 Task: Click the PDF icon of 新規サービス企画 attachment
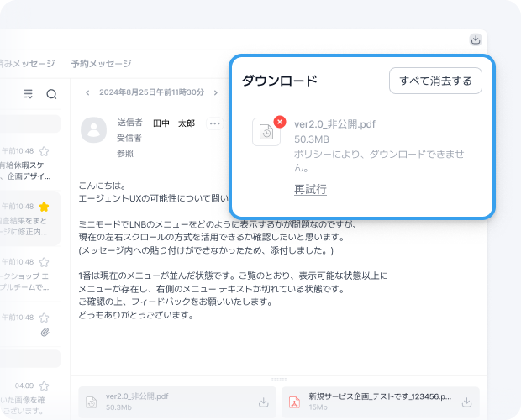(x=294, y=402)
